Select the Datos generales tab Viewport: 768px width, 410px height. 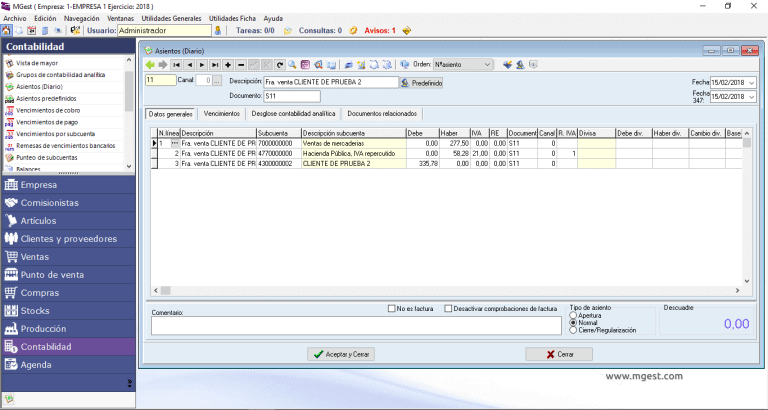click(x=170, y=114)
